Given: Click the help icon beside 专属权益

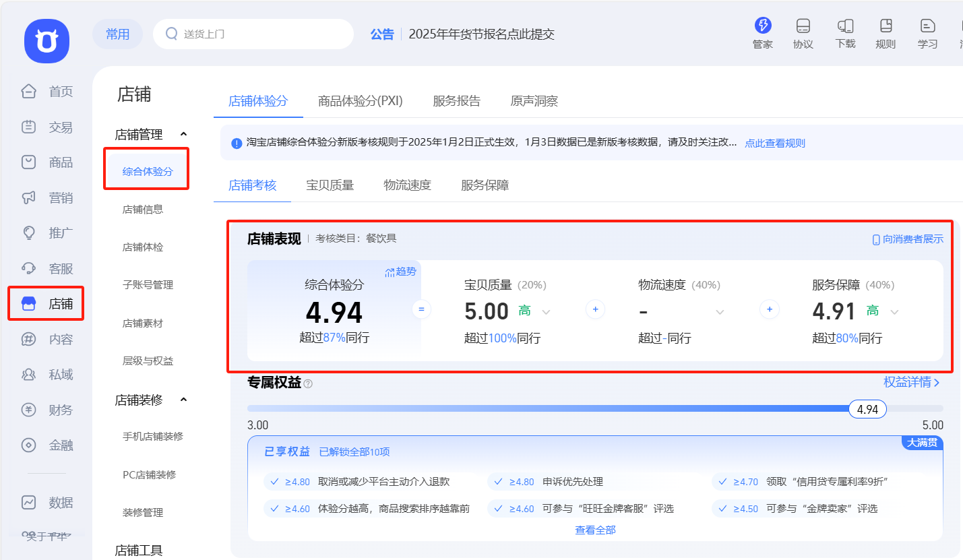Looking at the screenshot, I should [308, 383].
